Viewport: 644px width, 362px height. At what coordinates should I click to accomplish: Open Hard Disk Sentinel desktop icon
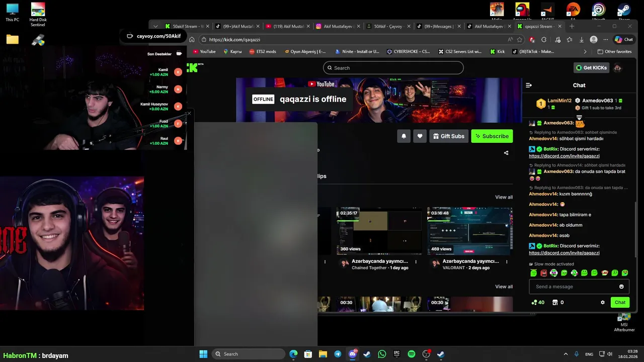38,15
